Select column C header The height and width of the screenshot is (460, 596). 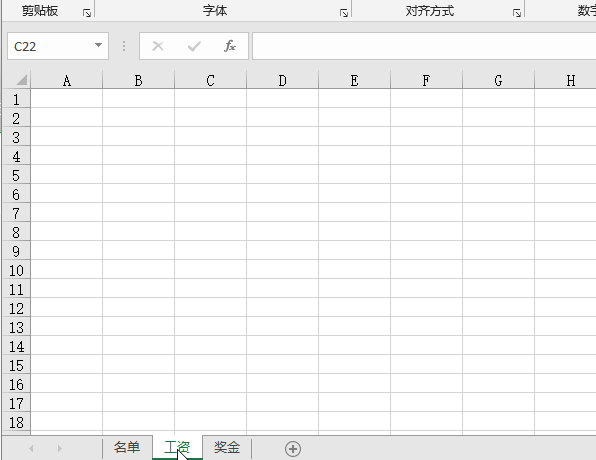click(210, 80)
